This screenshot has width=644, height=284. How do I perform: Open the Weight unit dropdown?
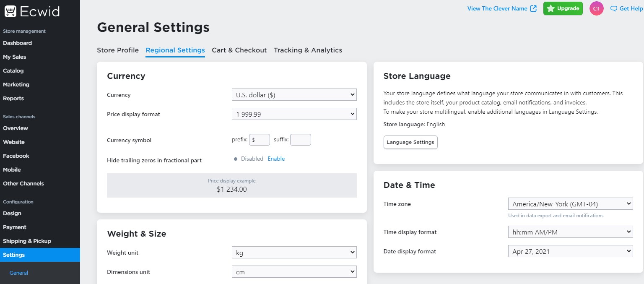[x=294, y=252]
